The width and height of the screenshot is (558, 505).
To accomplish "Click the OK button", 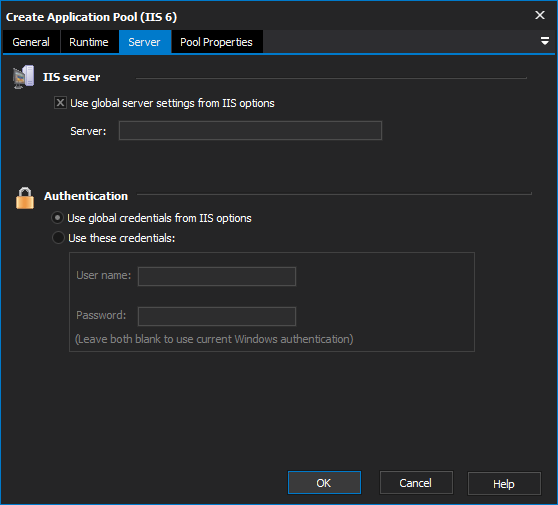I will (x=324, y=483).
